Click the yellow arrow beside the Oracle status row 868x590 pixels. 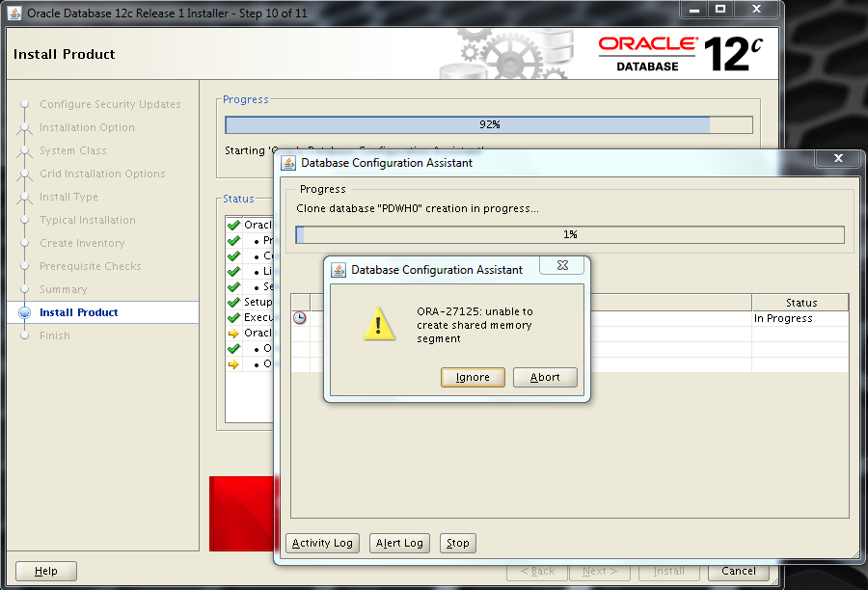coord(232,333)
